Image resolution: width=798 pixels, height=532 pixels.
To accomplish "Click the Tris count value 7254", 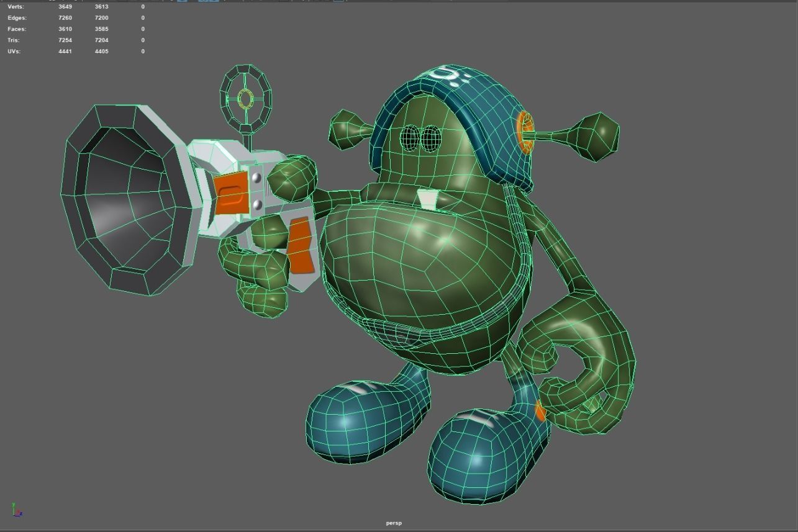I will (x=65, y=40).
